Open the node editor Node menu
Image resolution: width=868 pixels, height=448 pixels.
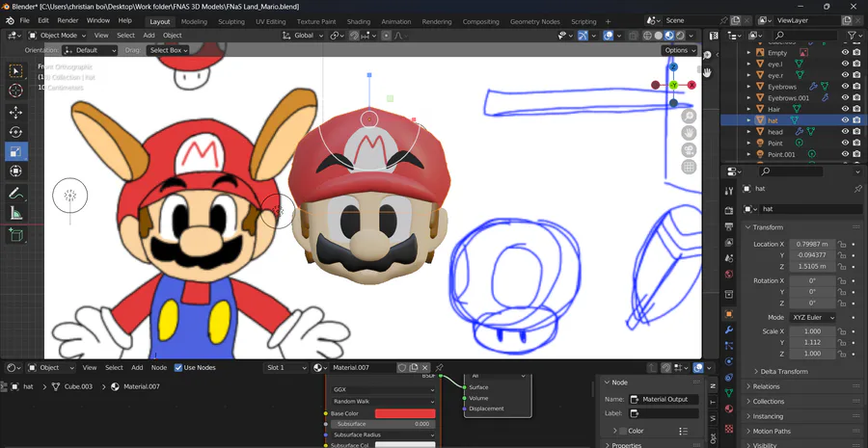tap(159, 367)
